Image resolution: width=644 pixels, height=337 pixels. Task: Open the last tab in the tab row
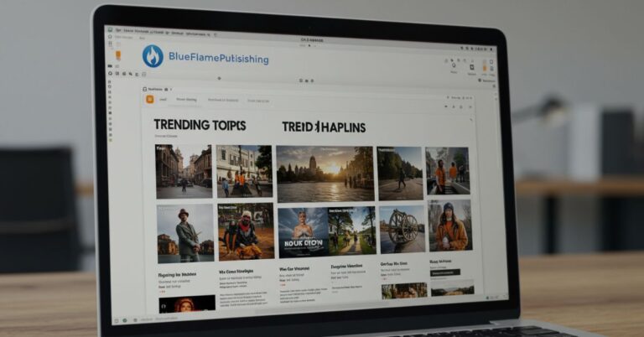pyautogui.click(x=259, y=100)
